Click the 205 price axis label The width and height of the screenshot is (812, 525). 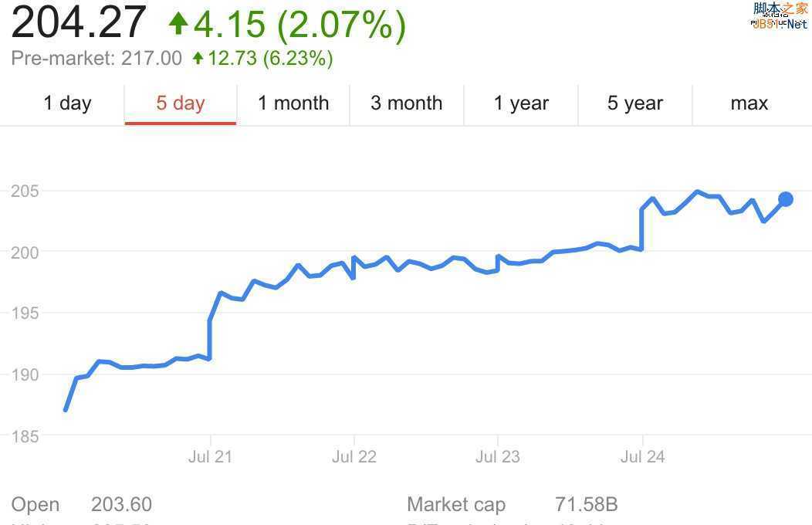tap(25, 191)
